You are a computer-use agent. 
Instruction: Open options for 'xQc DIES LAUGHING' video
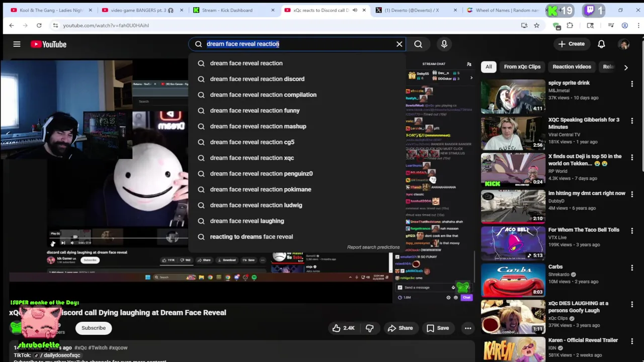[x=632, y=305]
